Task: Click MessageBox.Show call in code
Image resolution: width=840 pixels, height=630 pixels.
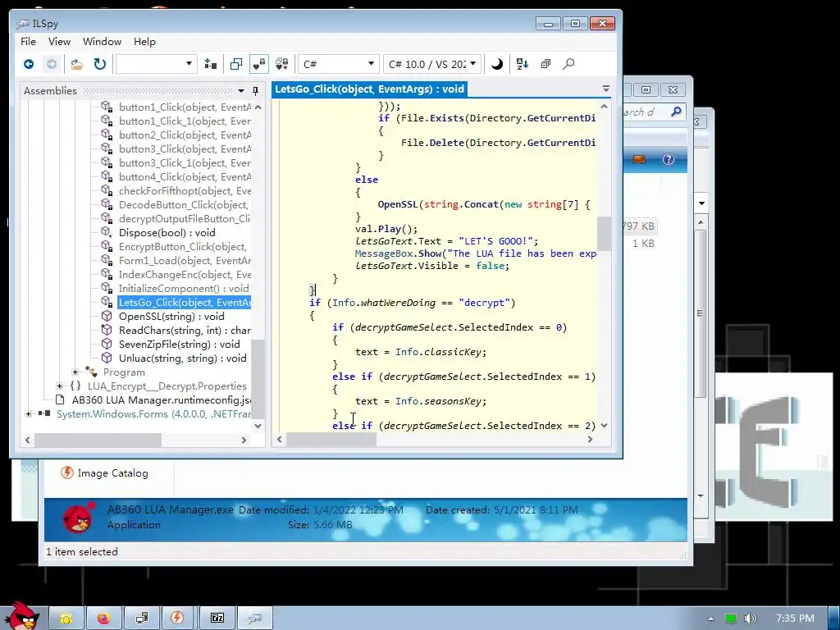Action: click(x=398, y=253)
